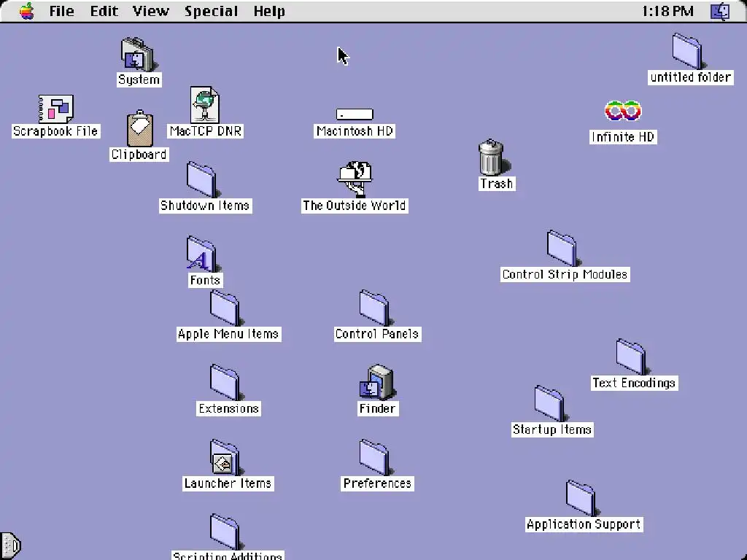Click the "untitled folder" label text

690,77
